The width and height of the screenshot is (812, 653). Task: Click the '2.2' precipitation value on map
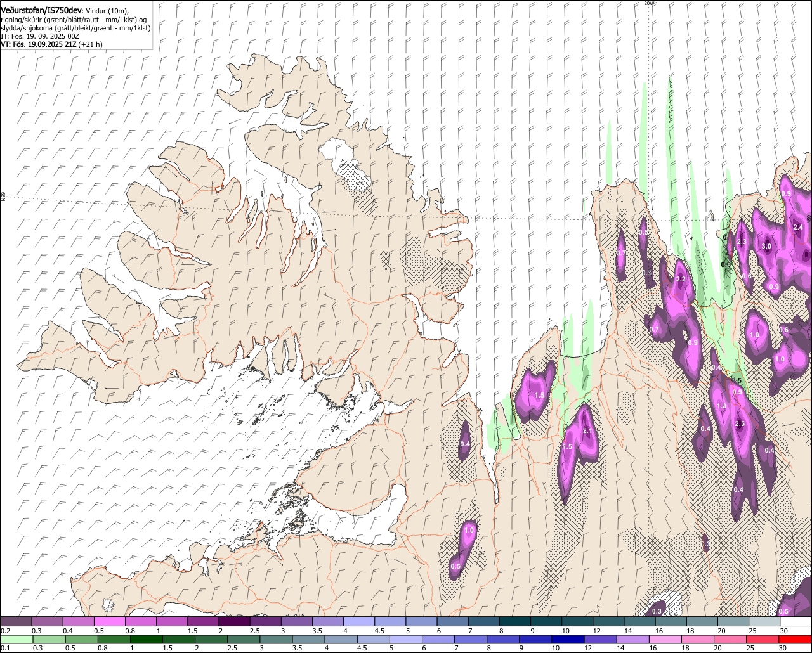click(x=681, y=279)
